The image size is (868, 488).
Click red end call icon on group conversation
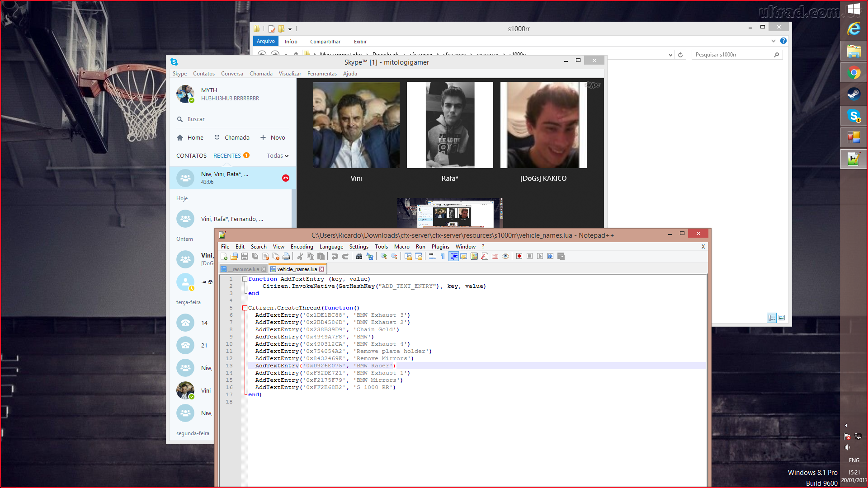[x=286, y=178]
